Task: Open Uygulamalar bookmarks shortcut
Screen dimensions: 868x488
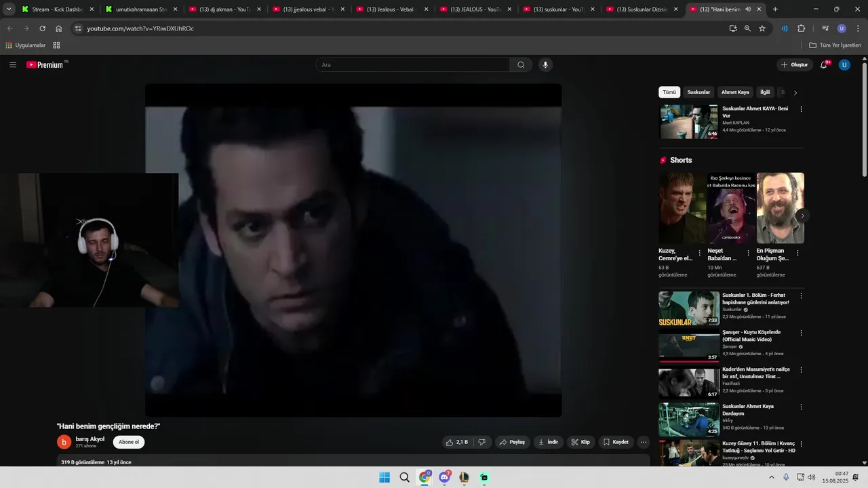Action: (x=25, y=45)
